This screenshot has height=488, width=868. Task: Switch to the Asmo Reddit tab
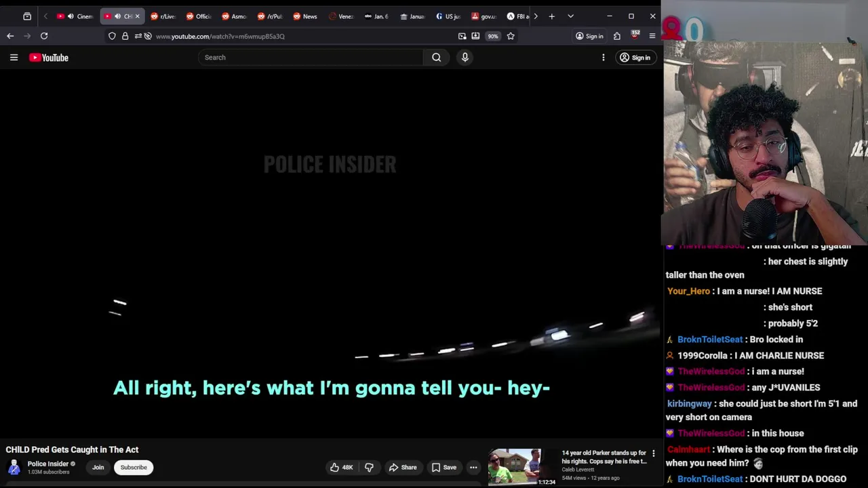coord(234,16)
